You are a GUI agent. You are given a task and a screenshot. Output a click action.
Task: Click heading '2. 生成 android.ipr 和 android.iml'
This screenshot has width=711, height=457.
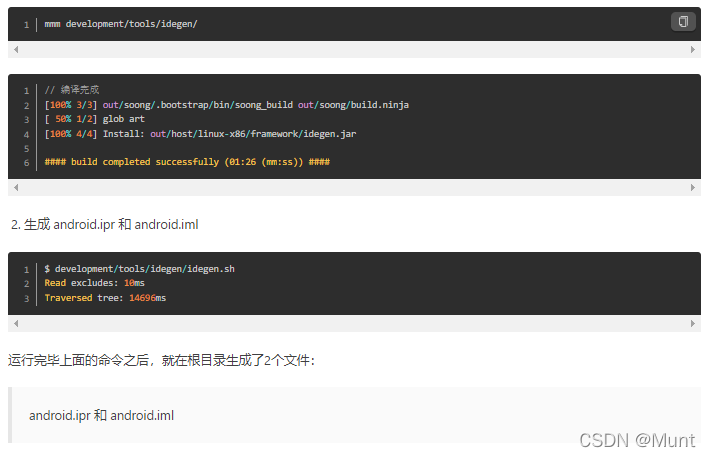pos(105,224)
